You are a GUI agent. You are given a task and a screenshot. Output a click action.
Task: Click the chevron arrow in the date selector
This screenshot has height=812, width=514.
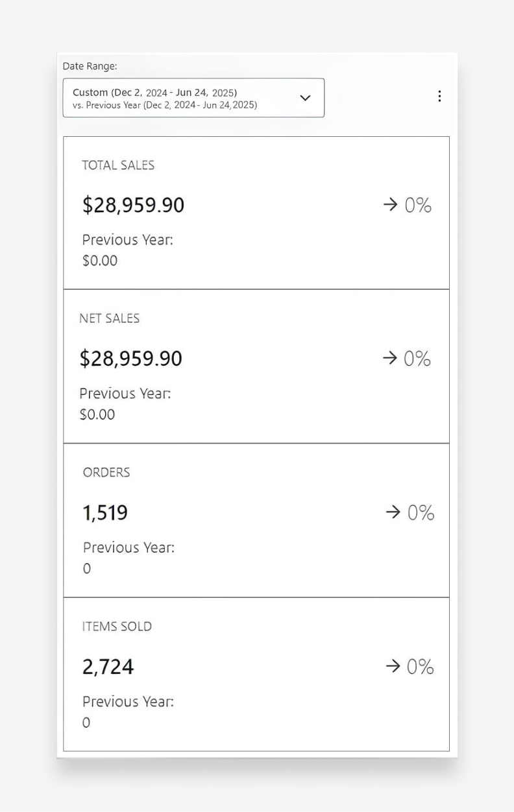(x=305, y=98)
